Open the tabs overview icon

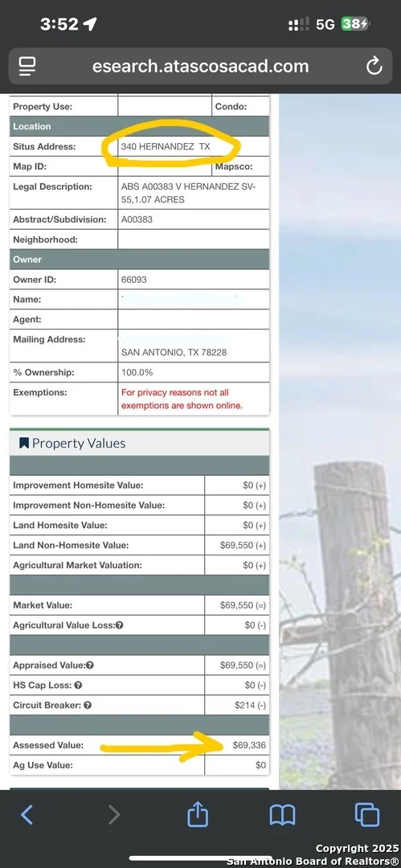(x=366, y=814)
